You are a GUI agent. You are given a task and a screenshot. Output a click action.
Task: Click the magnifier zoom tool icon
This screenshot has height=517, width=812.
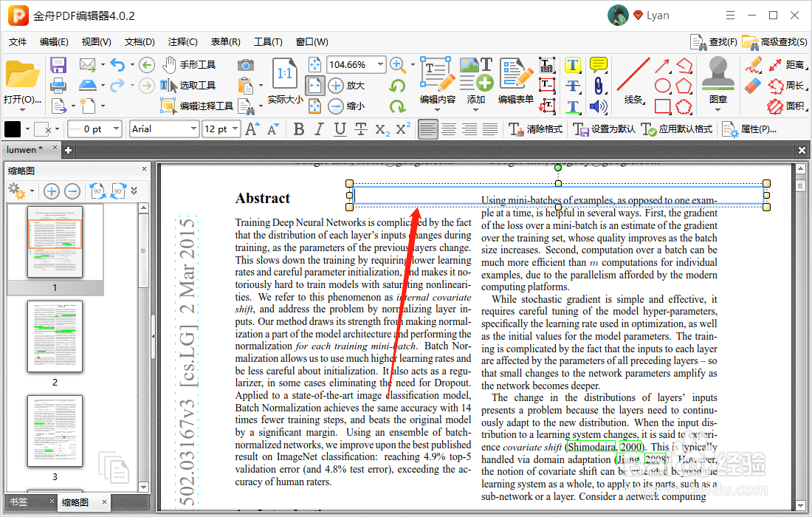pyautogui.click(x=397, y=65)
